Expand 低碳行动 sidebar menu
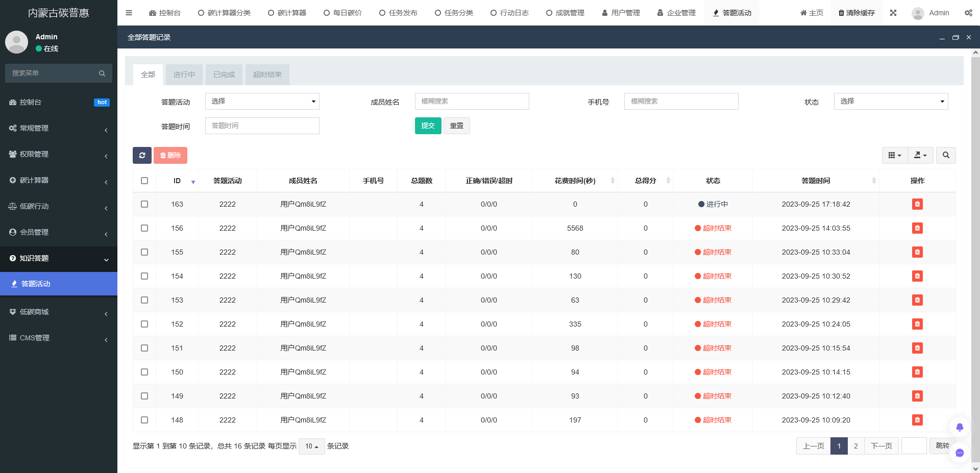The height and width of the screenshot is (473, 980). pyautogui.click(x=59, y=206)
